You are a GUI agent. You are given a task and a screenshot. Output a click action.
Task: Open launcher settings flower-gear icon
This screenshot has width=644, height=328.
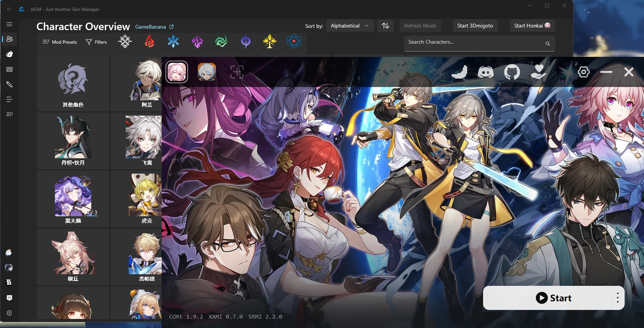(584, 72)
